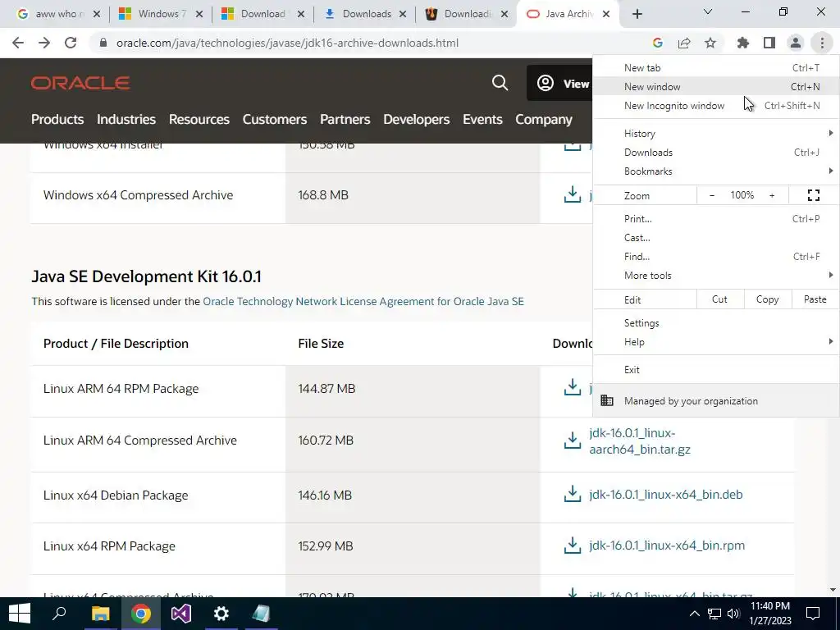Click the download icon for Linux ARM 64 Compressed Archive
The image size is (840, 630).
572,441
